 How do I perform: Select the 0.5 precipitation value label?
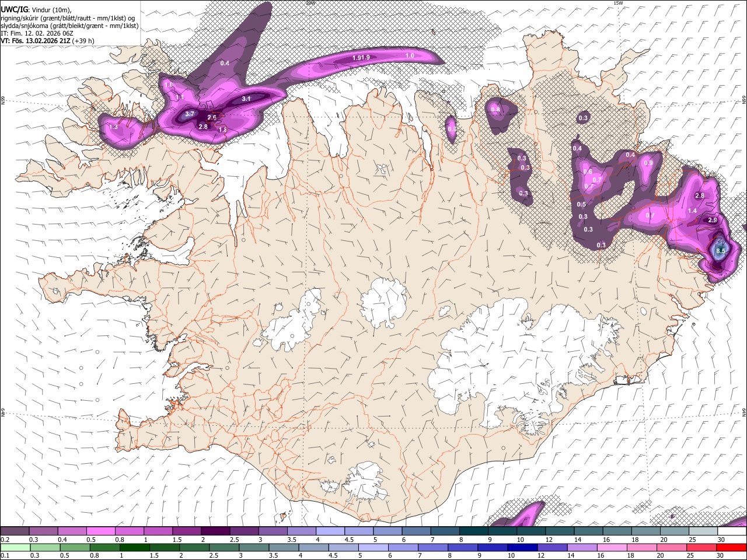tap(581, 205)
